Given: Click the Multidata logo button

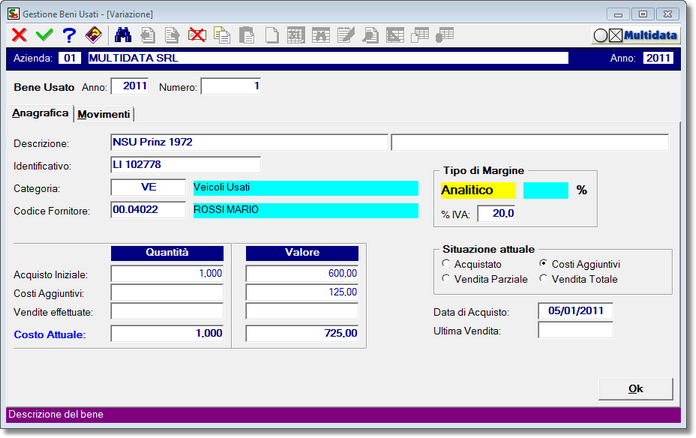Looking at the screenshot, I should 636,35.
